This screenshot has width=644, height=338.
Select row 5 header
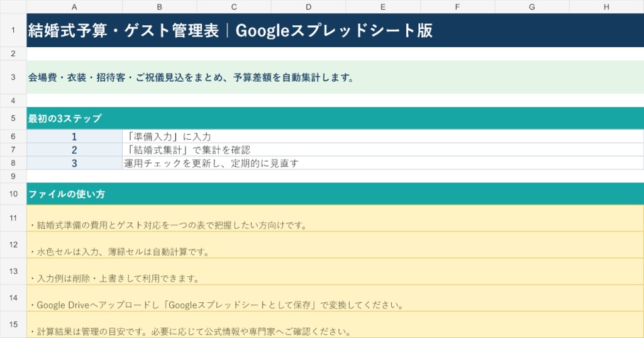click(13, 118)
